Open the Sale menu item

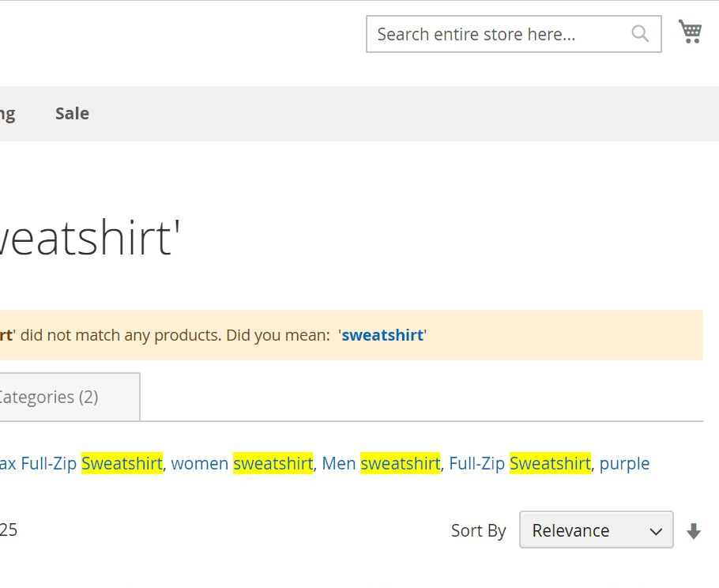(x=72, y=113)
